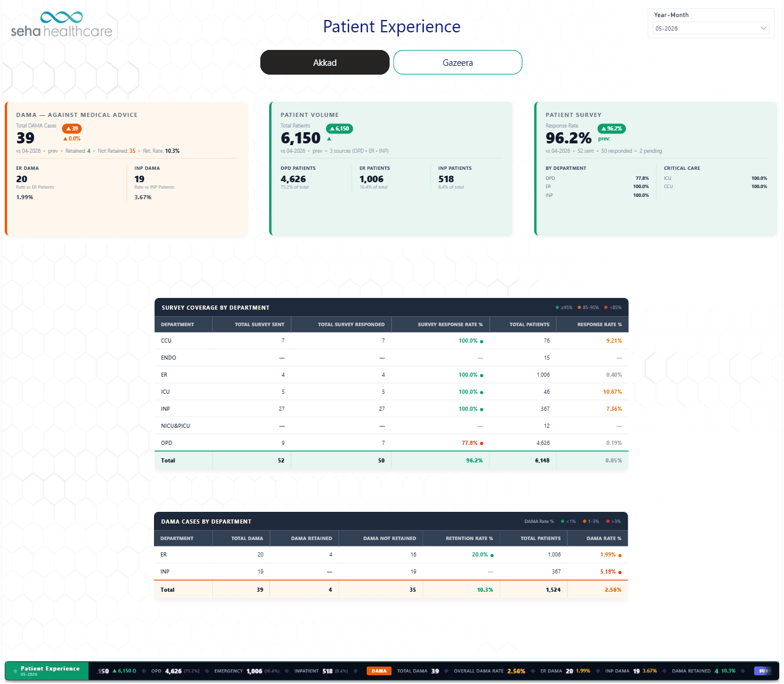Click red <85% legend dot
This screenshot has height=684, width=784.
(606, 307)
